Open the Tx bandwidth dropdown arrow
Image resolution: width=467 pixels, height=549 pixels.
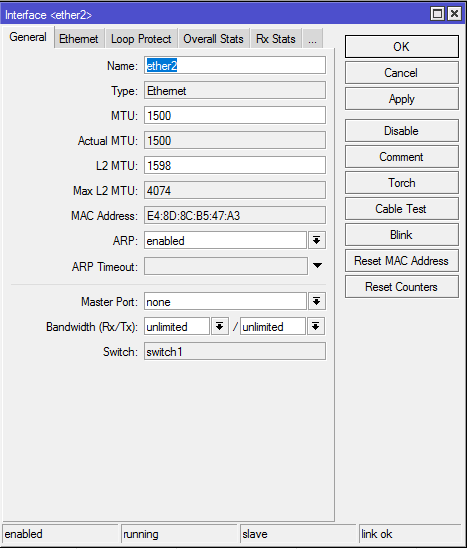[316, 327]
